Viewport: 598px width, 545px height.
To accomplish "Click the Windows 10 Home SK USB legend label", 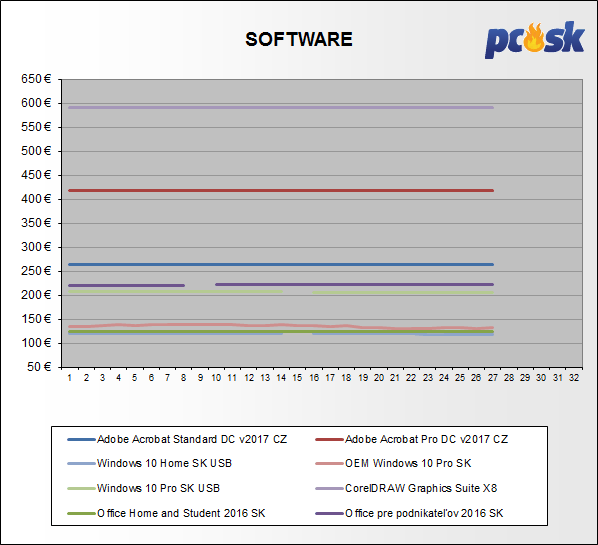I will click(x=164, y=463).
